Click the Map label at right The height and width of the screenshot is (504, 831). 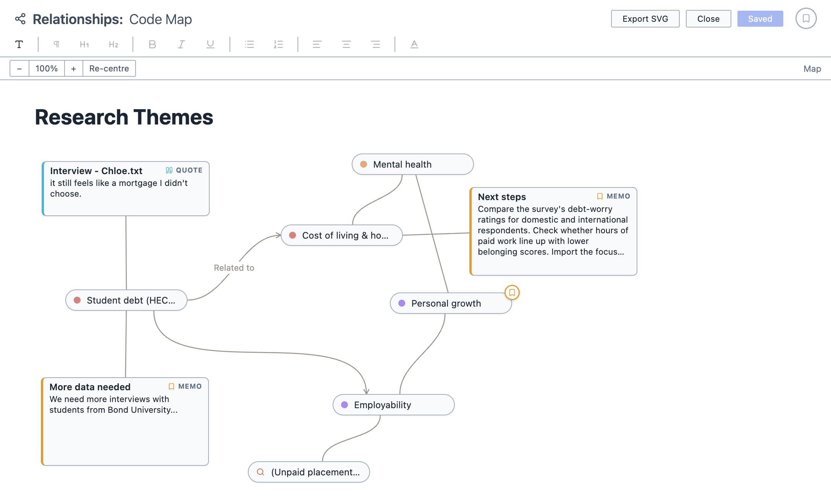812,69
